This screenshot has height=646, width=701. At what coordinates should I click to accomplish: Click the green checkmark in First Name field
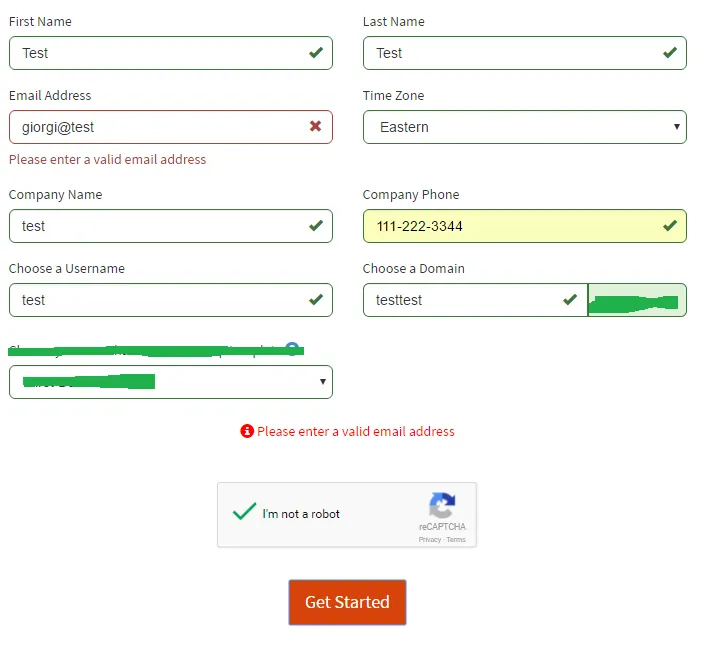pyautogui.click(x=316, y=52)
